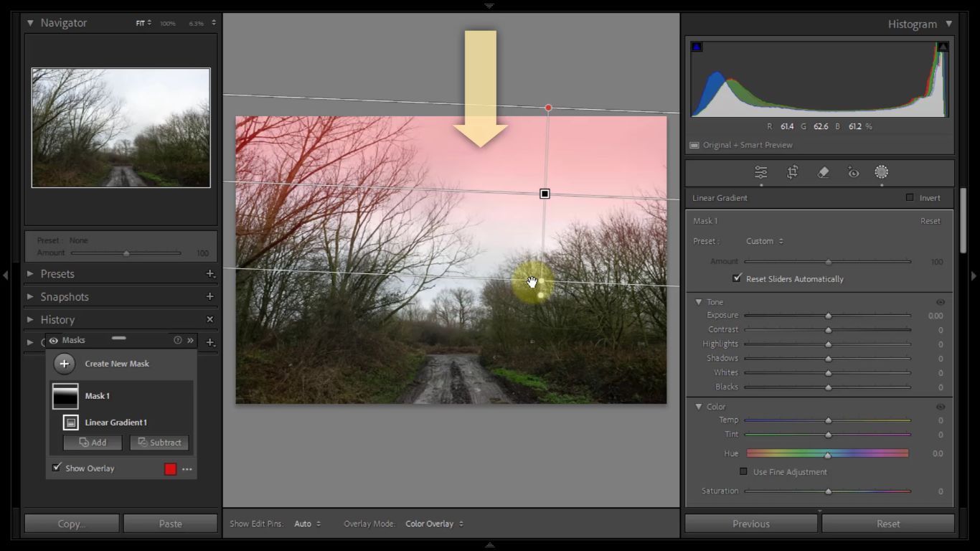Open overlay options three-dot menu
This screenshot has width=980, height=551.
[187, 469]
